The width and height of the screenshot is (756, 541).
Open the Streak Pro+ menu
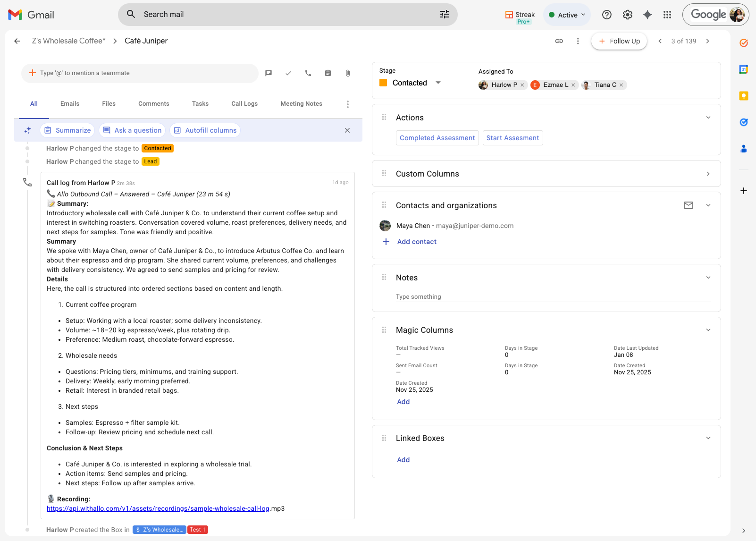click(x=520, y=17)
